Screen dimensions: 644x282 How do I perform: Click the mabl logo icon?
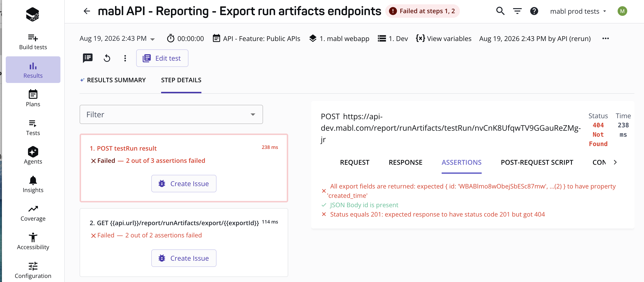[x=33, y=14]
